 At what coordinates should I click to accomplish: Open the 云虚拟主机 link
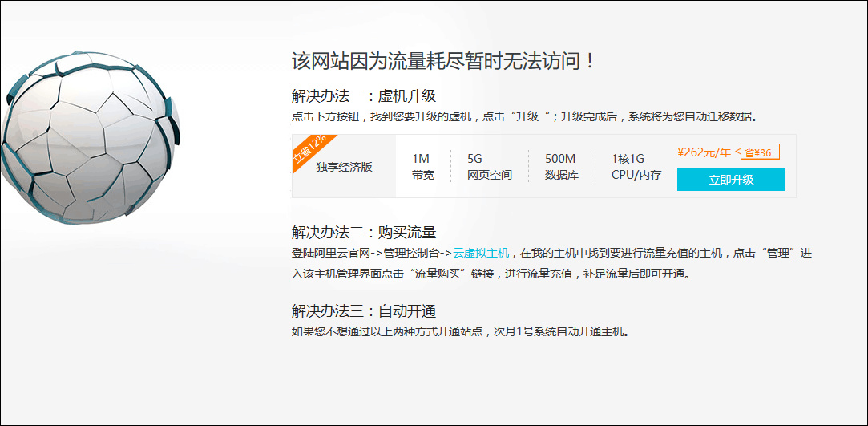point(481,254)
